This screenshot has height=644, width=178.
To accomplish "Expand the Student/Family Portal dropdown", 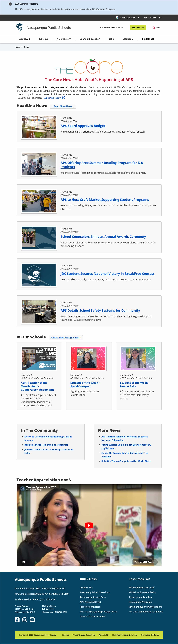I will coord(111,27).
